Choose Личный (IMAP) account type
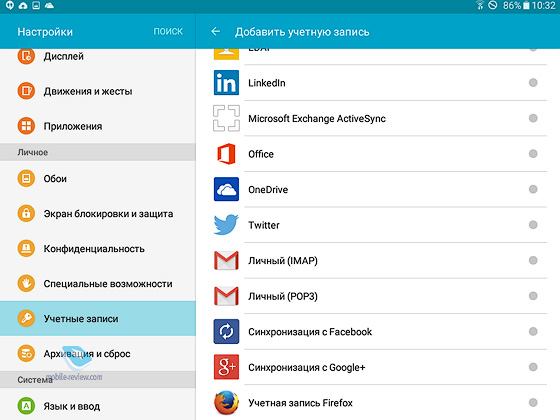 tap(379, 260)
